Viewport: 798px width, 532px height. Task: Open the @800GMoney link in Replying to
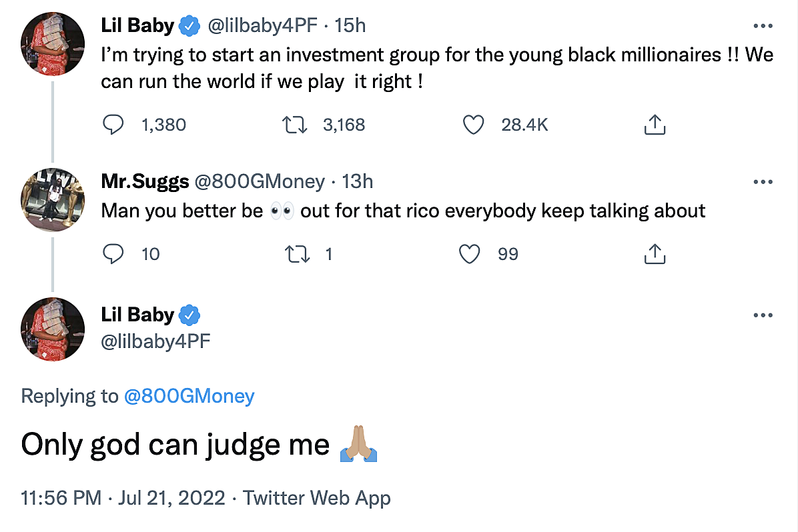[x=189, y=396]
